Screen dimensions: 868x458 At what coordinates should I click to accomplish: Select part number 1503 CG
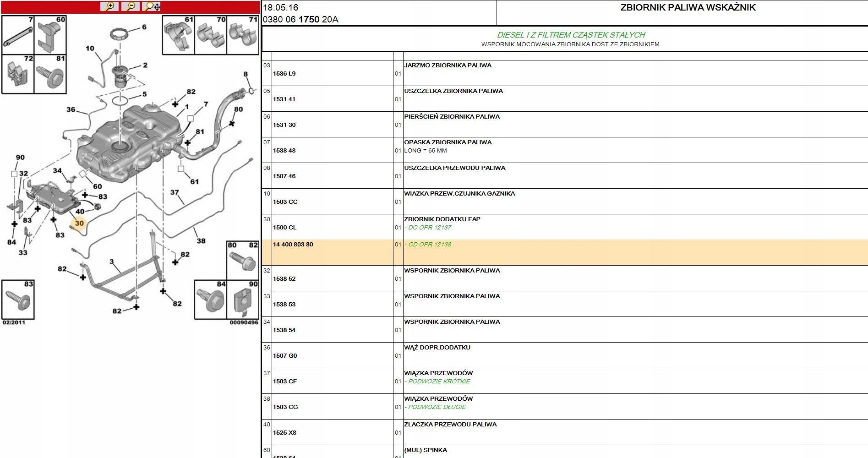[285, 407]
